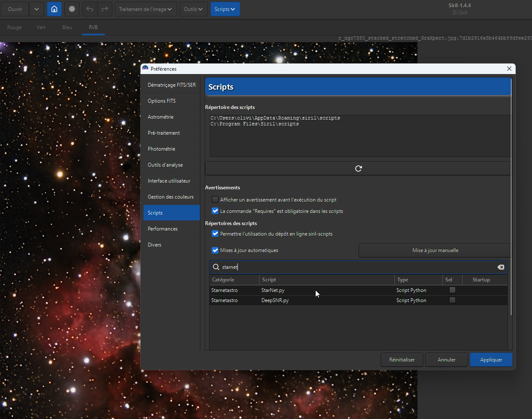Open the Traitement de l'image menu

145,9
